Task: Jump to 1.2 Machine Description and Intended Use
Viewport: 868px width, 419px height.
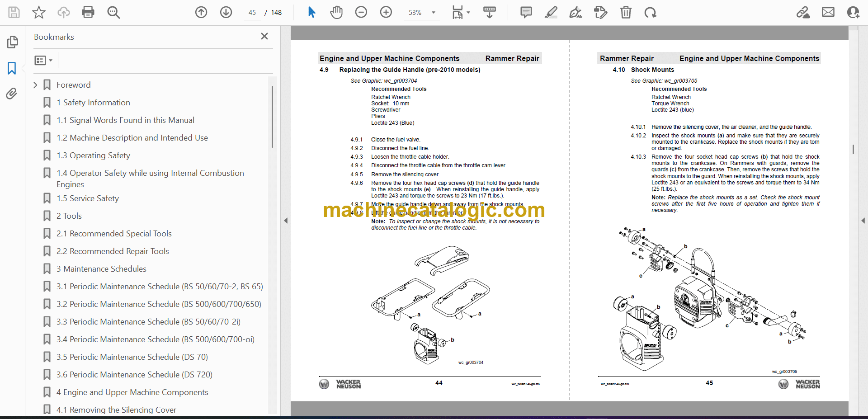Action: click(x=132, y=138)
